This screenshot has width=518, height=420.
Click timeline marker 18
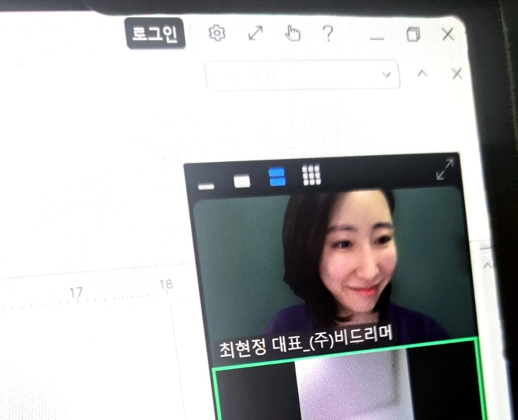point(166,284)
